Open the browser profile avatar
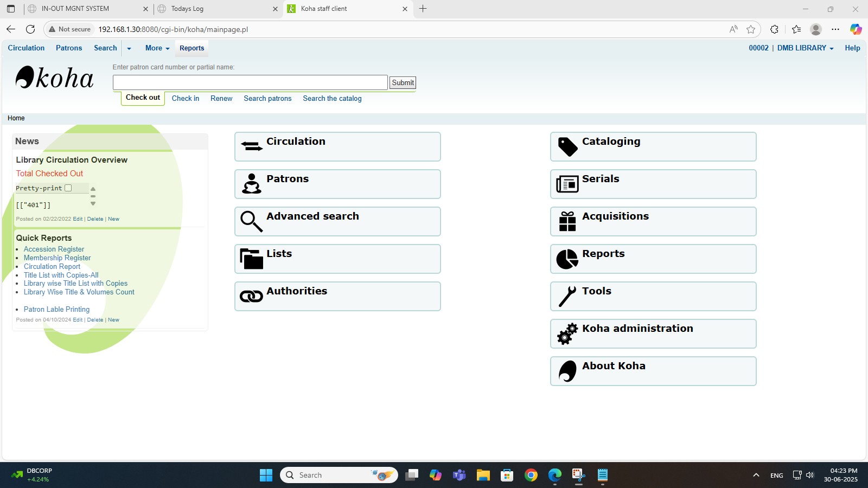 (x=815, y=29)
